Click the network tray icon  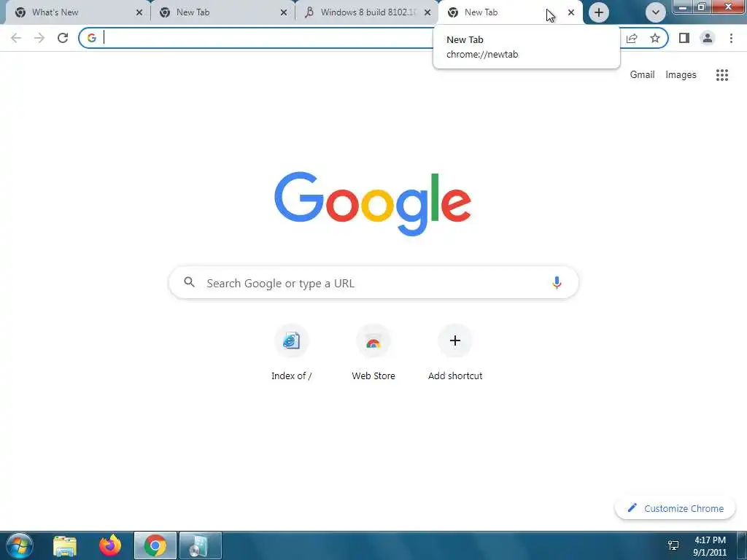673,545
